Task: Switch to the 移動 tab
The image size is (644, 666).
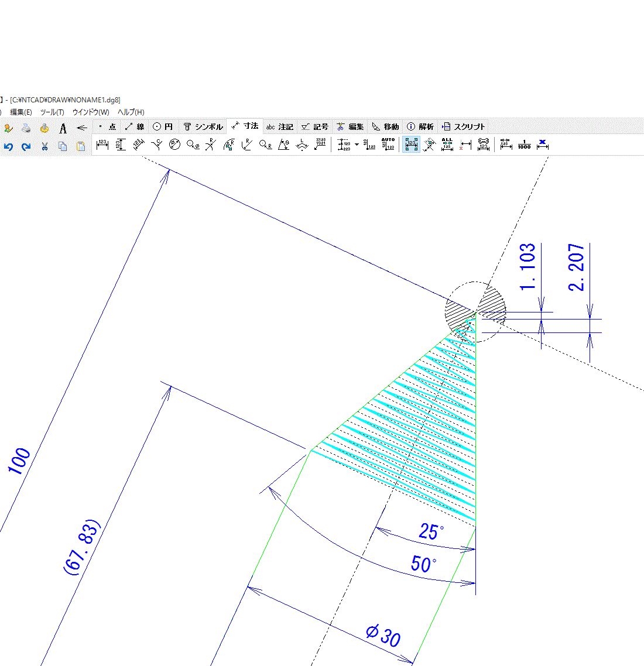Action: (385, 126)
